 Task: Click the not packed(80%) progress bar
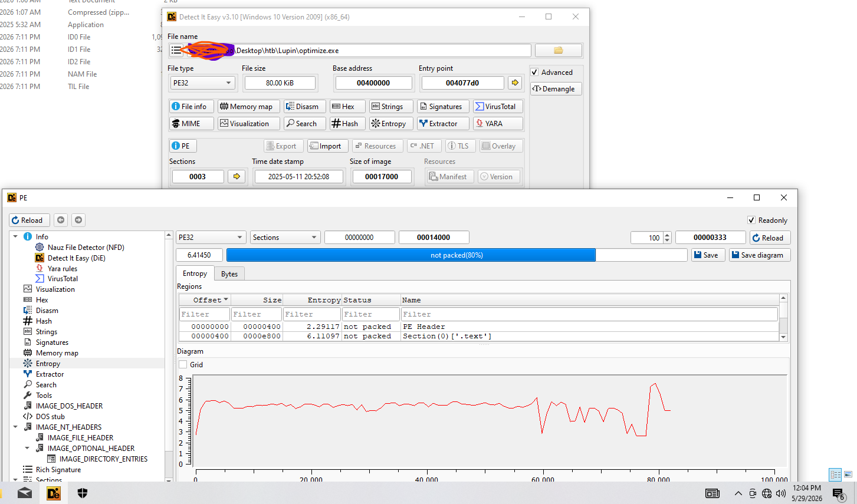tap(457, 255)
